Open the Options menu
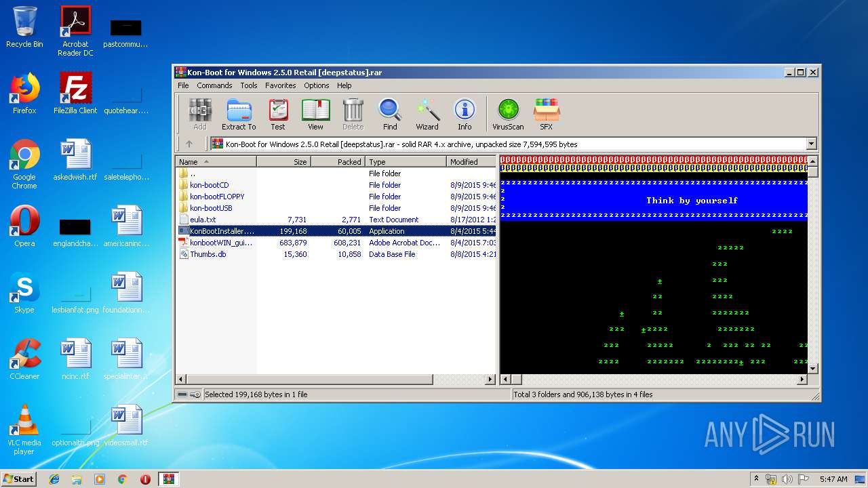Image resolution: width=868 pixels, height=488 pixels. click(316, 85)
